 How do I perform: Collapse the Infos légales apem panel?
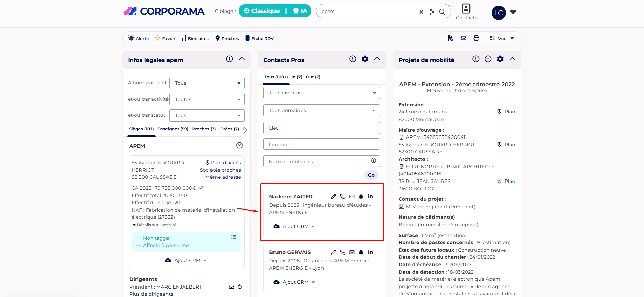point(242,59)
